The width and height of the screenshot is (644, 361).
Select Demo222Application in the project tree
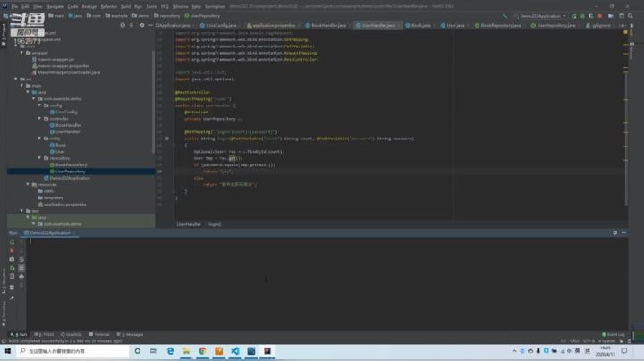[70, 178]
